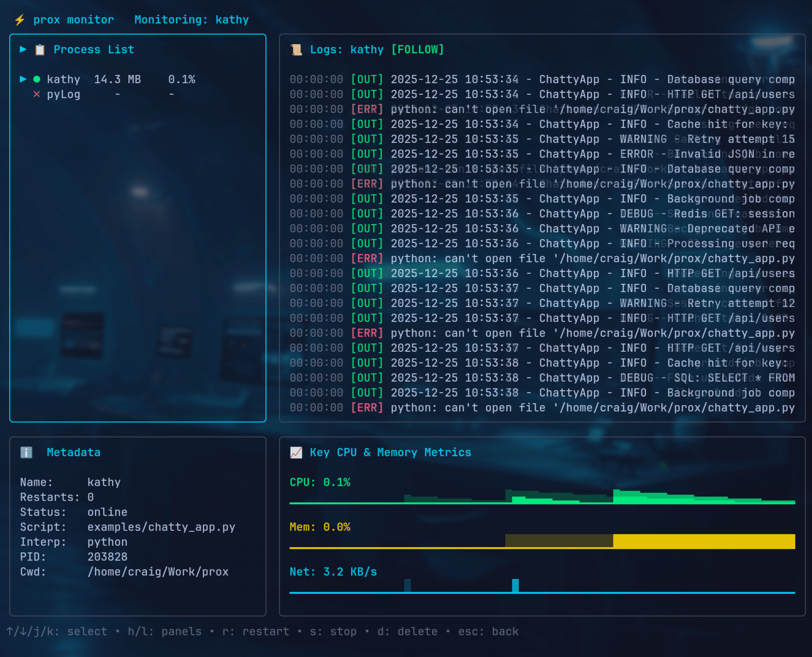Click the clipboard icon beside Process List
812x657 pixels.
(x=40, y=50)
